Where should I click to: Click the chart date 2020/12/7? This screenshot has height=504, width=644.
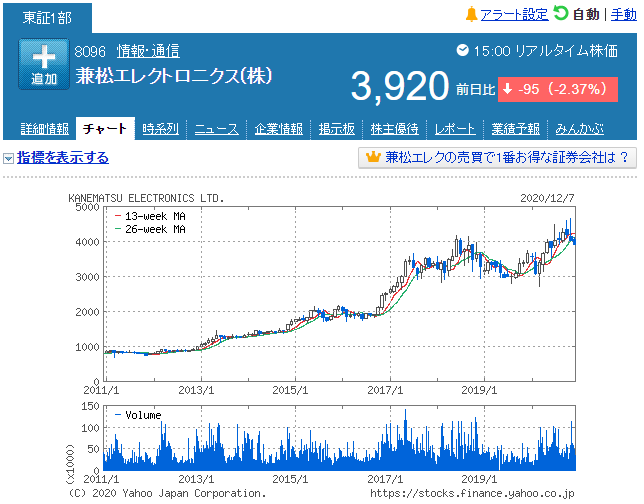click(547, 198)
